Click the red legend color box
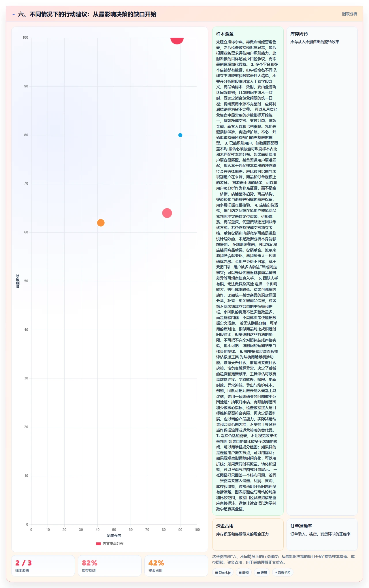The width and height of the screenshot is (369, 588). [98, 544]
